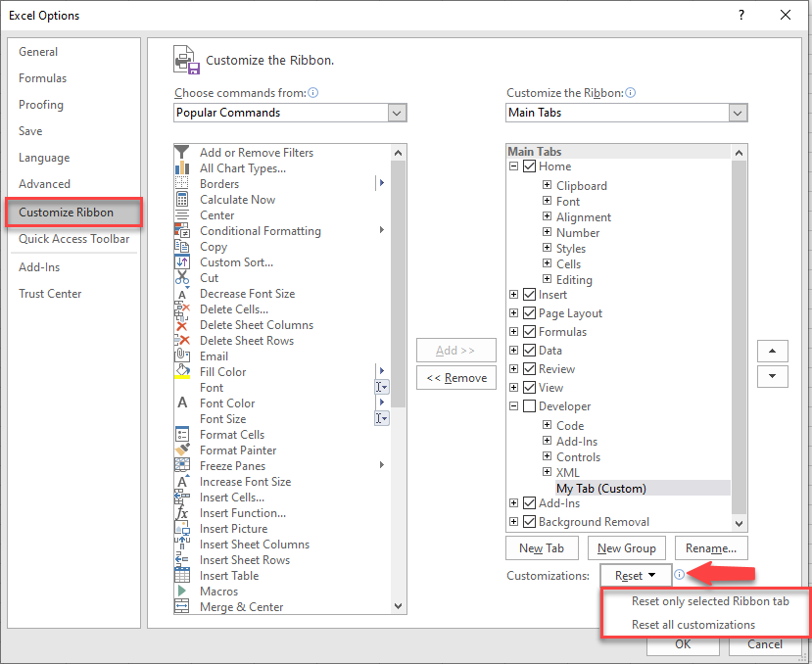Select the Custom Sort icon
Image resolution: width=812 pixels, height=664 pixels.
click(x=182, y=262)
